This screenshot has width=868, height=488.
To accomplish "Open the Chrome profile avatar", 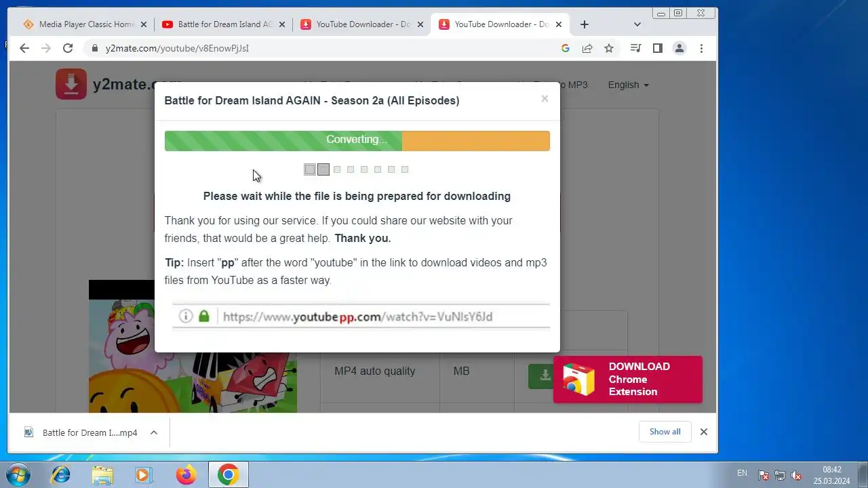I will (x=679, y=48).
